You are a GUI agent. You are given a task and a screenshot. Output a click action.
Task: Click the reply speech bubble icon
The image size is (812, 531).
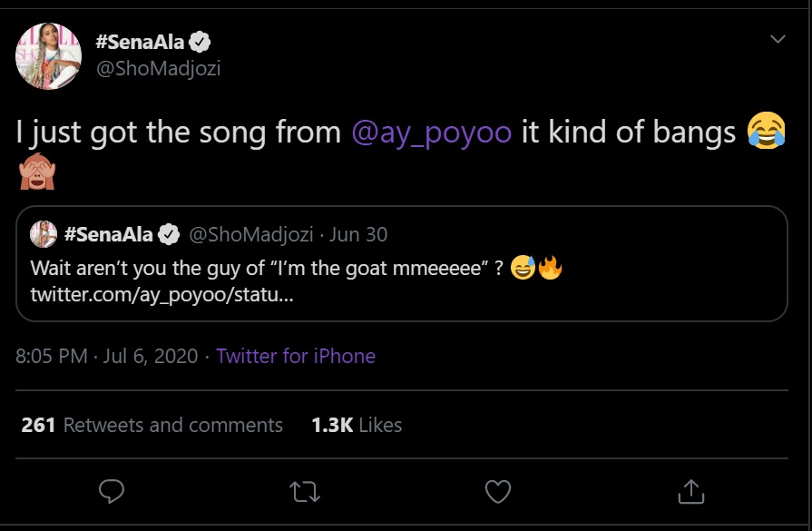111,491
